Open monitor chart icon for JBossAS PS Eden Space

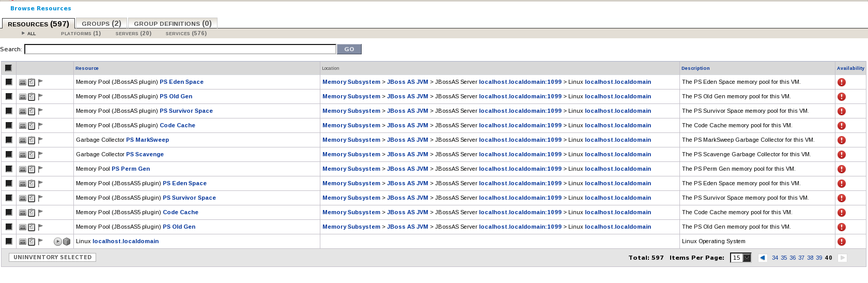click(23, 82)
